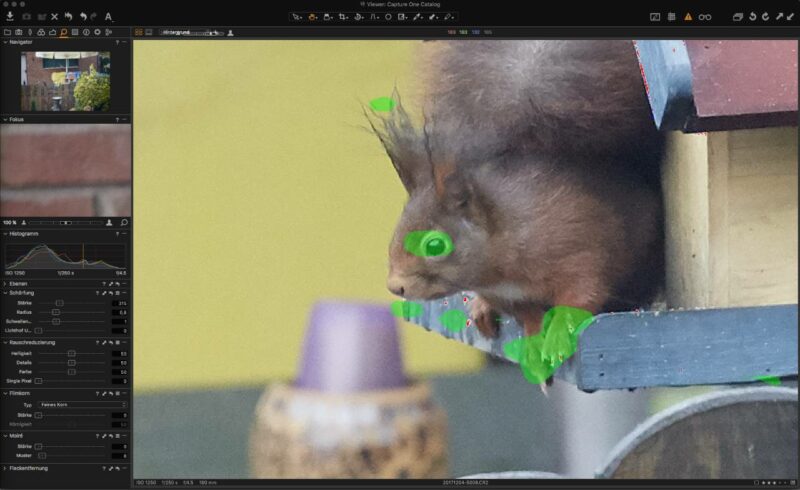Open the Exposure tool tab

click(x=52, y=32)
